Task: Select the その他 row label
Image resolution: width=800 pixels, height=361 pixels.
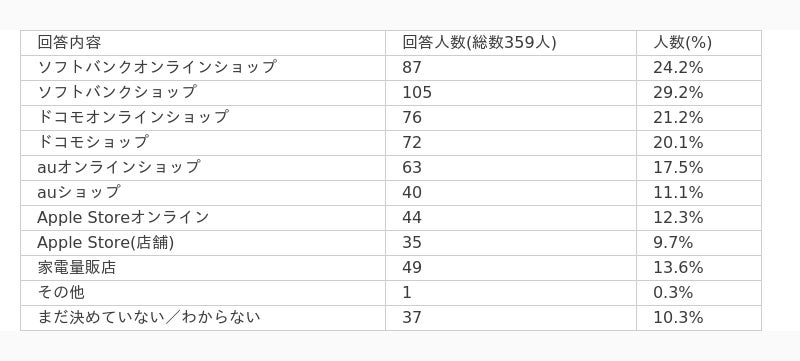Action: pos(203,293)
